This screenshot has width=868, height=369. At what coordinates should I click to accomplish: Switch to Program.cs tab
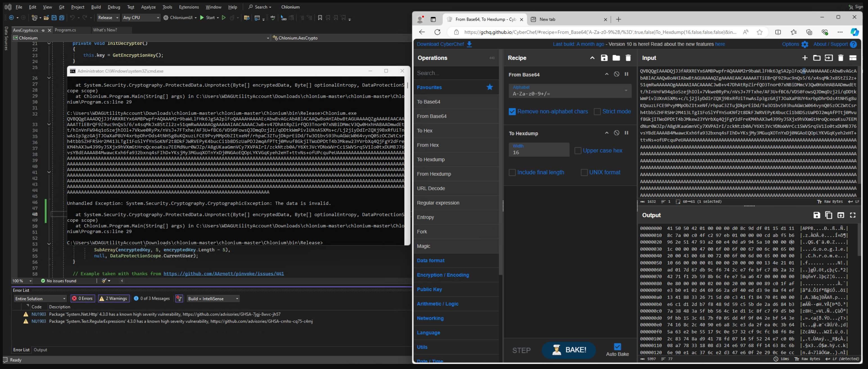click(x=65, y=30)
